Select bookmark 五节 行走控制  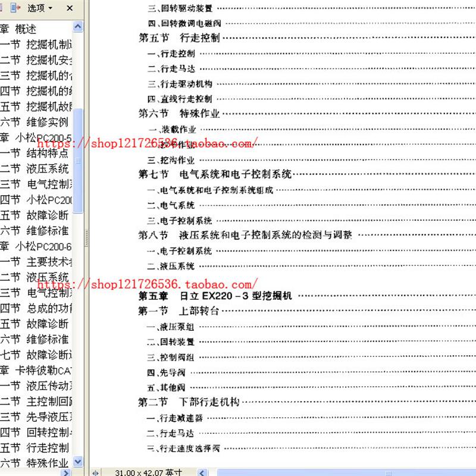point(34,448)
